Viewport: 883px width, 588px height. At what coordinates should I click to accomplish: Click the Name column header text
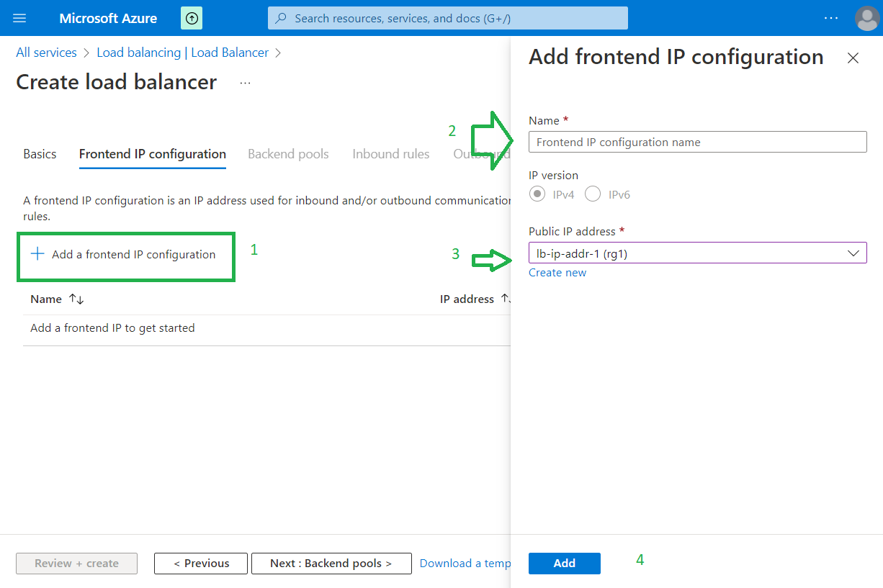46,299
